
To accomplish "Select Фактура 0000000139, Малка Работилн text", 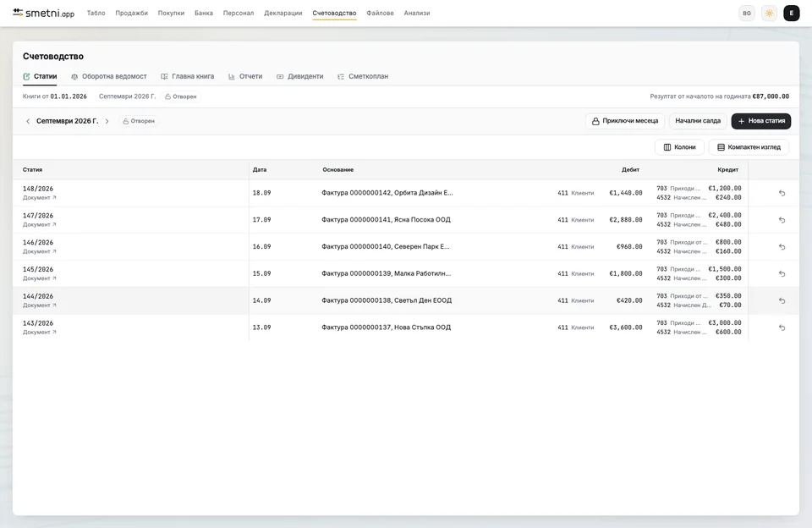I will coord(387,273).
